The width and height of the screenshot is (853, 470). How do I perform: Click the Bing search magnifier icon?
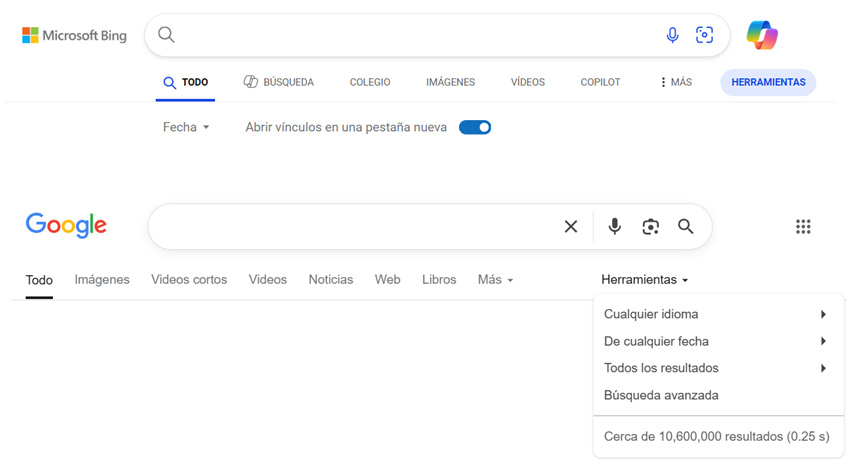(166, 35)
